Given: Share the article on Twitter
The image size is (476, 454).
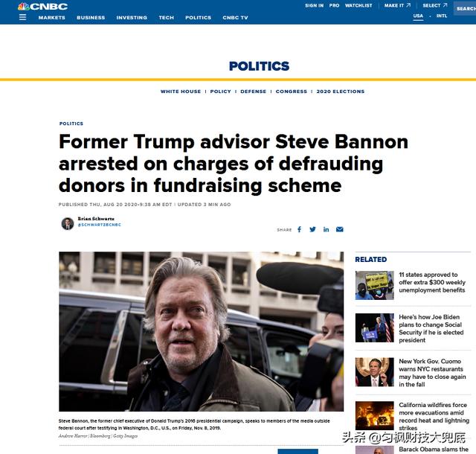Looking at the screenshot, I should [312, 229].
